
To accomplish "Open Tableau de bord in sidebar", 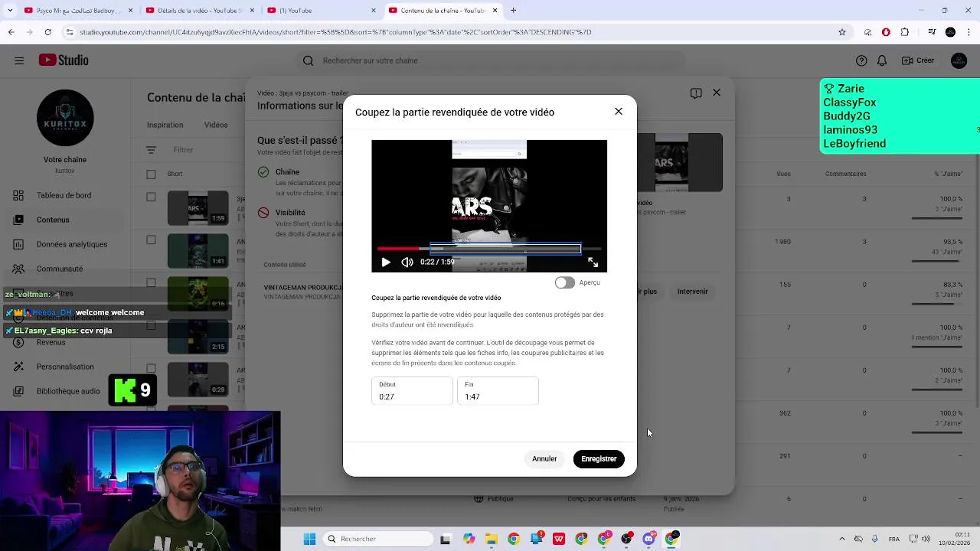I will coord(64,195).
